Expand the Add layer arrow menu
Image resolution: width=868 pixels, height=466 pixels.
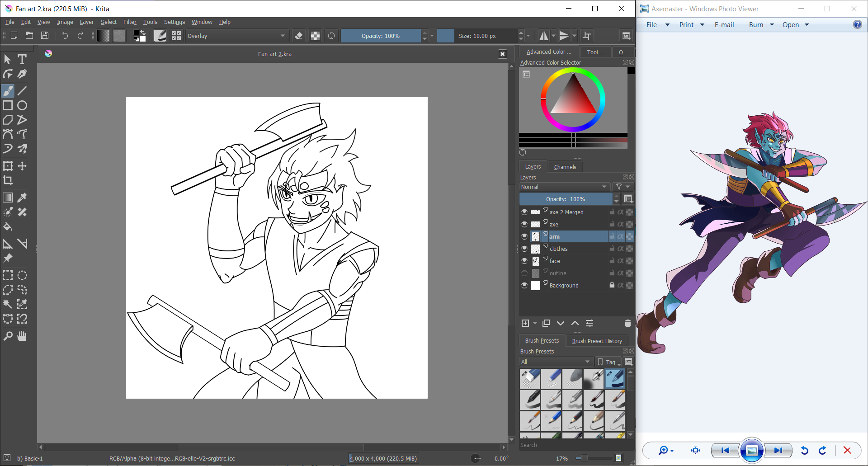coord(535,323)
